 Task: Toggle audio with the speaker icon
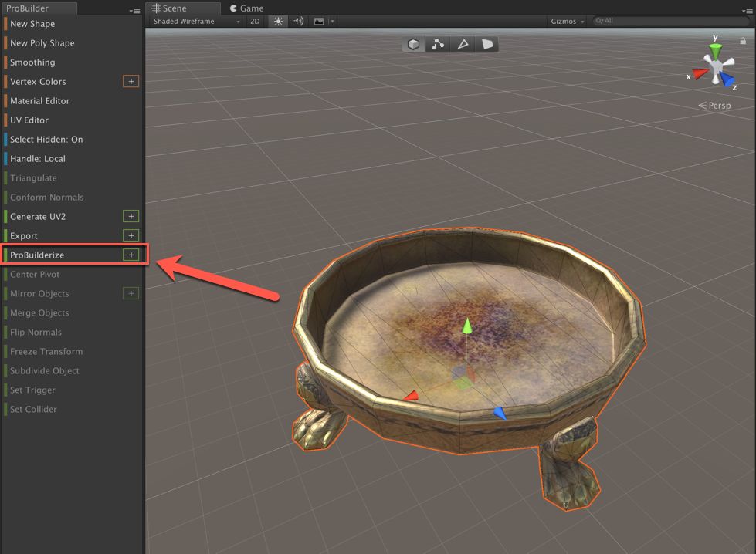pyautogui.click(x=298, y=21)
